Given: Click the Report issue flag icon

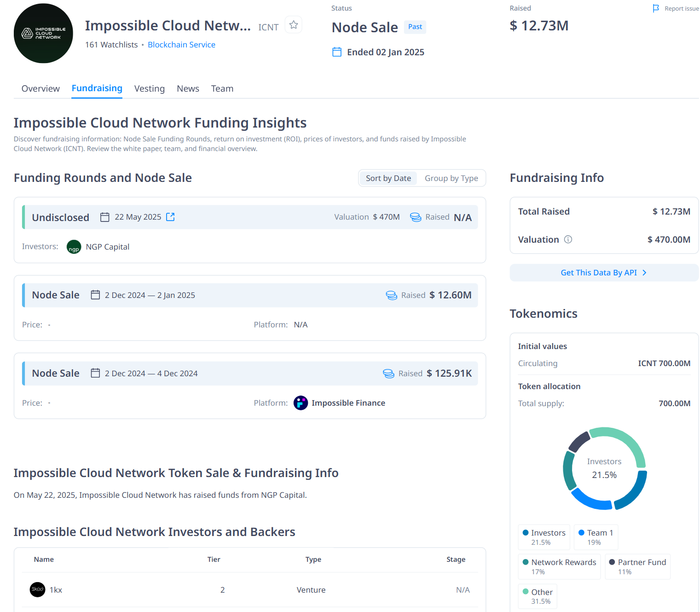Looking at the screenshot, I should [x=656, y=8].
